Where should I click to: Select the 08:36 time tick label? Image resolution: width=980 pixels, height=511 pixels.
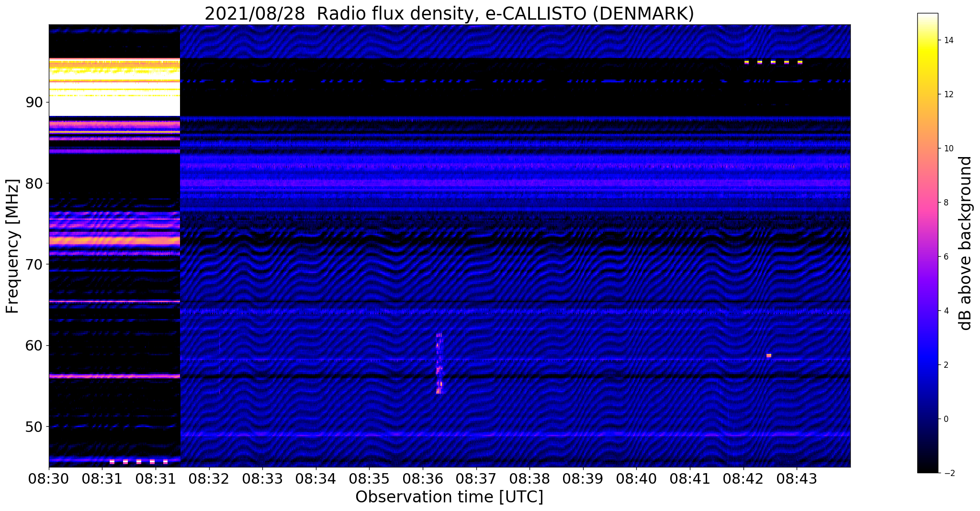pos(423,479)
